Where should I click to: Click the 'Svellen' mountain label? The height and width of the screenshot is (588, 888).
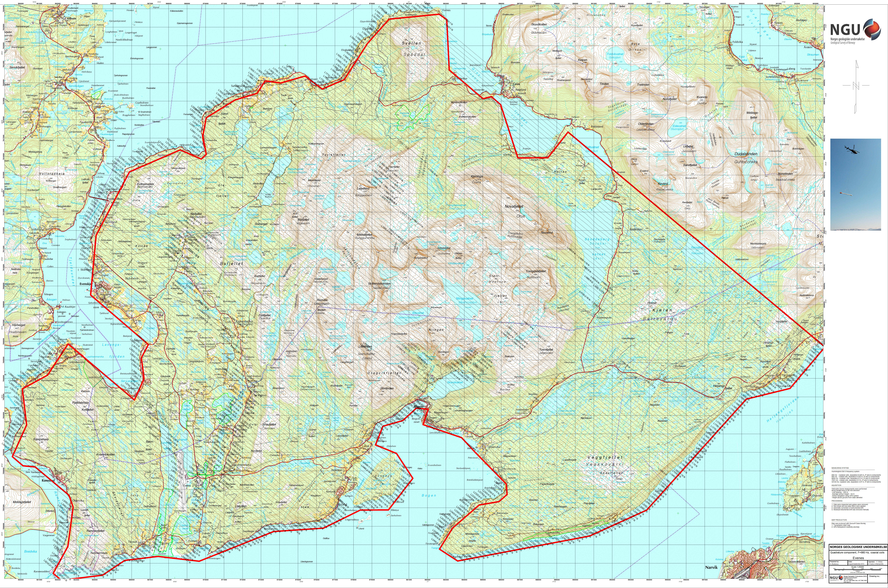click(x=411, y=43)
